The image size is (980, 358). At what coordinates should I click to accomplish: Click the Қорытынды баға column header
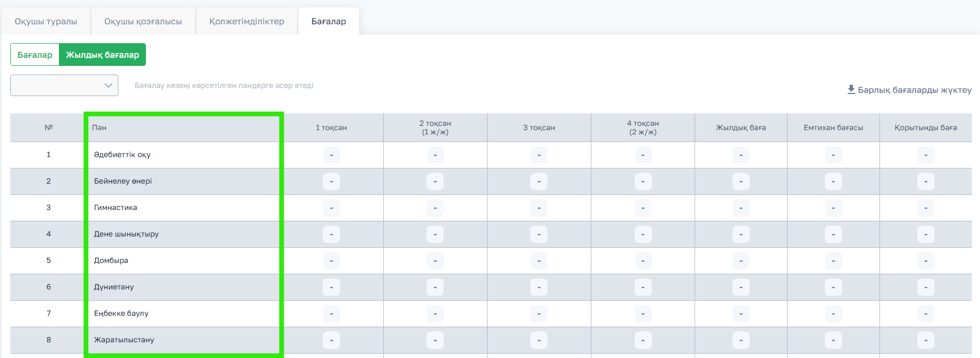coord(926,127)
